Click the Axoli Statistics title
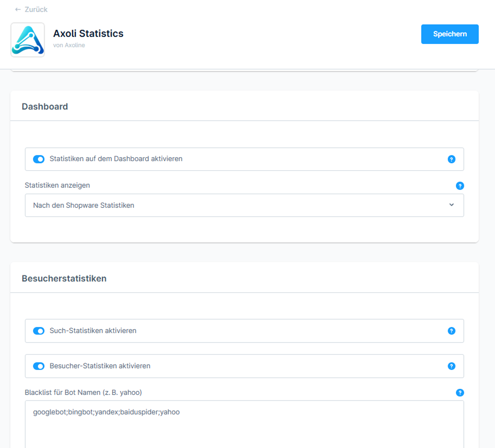The width and height of the screenshot is (495, 448). coord(88,34)
